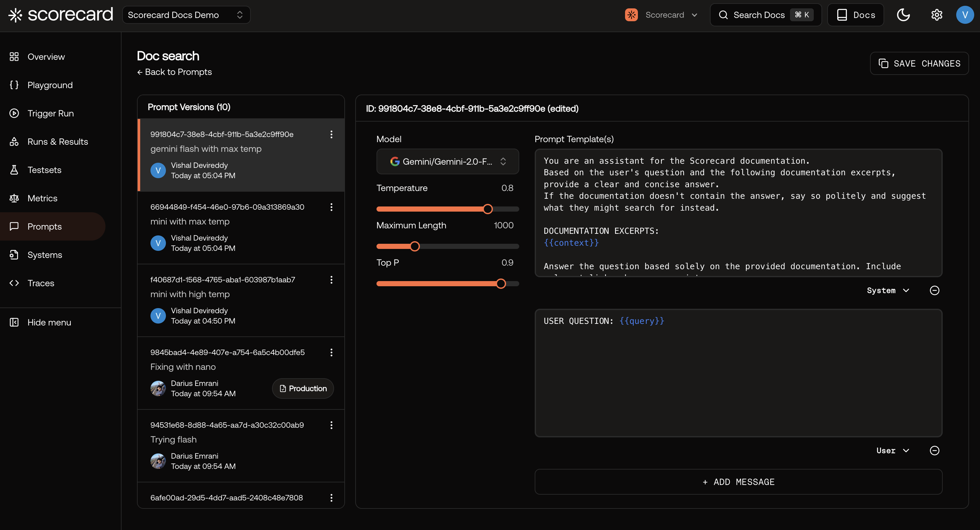This screenshot has width=980, height=530.
Task: Open Trigger Run in sidebar
Action: click(50, 114)
